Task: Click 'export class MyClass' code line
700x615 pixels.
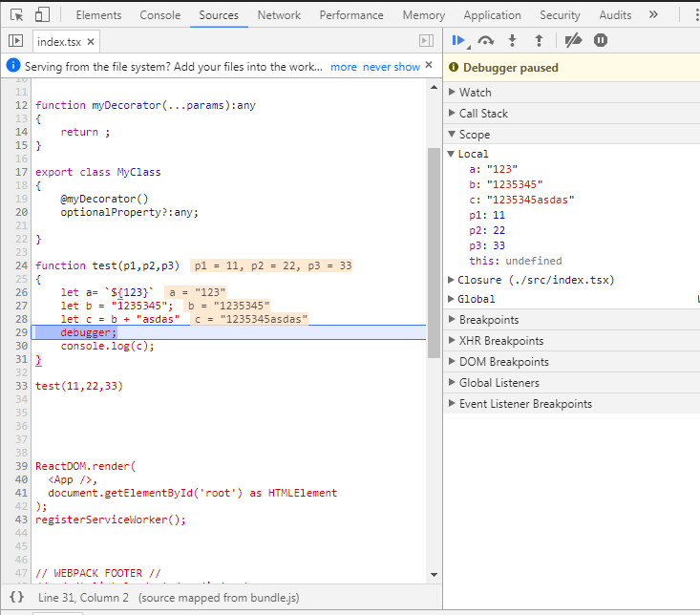Action: point(97,172)
